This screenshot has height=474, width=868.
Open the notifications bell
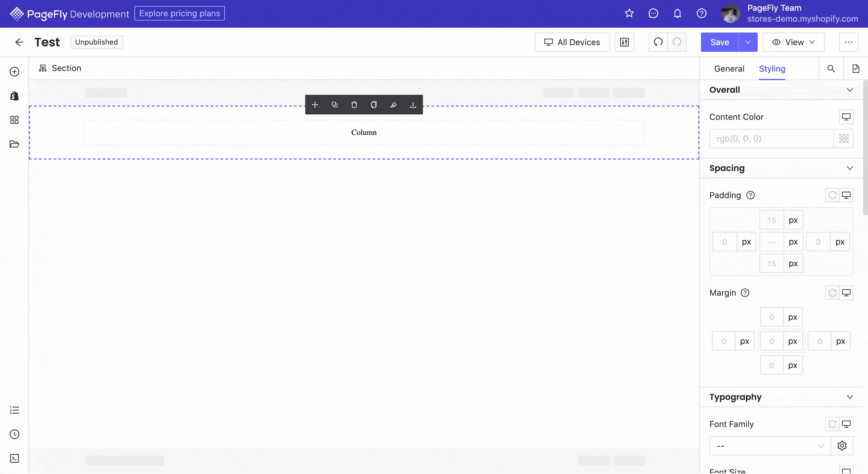tap(677, 14)
